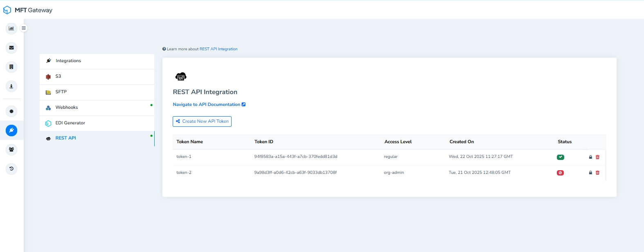This screenshot has width=644, height=252.
Task: Open the Webhooks integration item
Action: coord(97,108)
